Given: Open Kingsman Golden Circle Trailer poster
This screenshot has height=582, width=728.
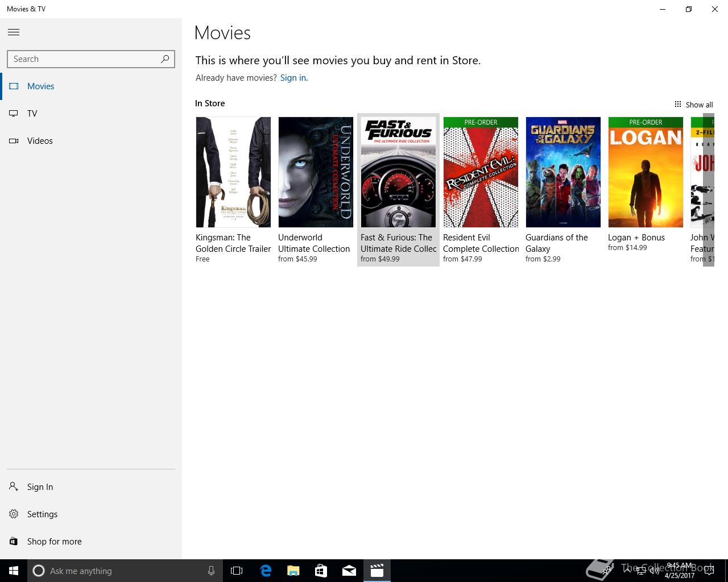Looking at the screenshot, I should tap(233, 172).
